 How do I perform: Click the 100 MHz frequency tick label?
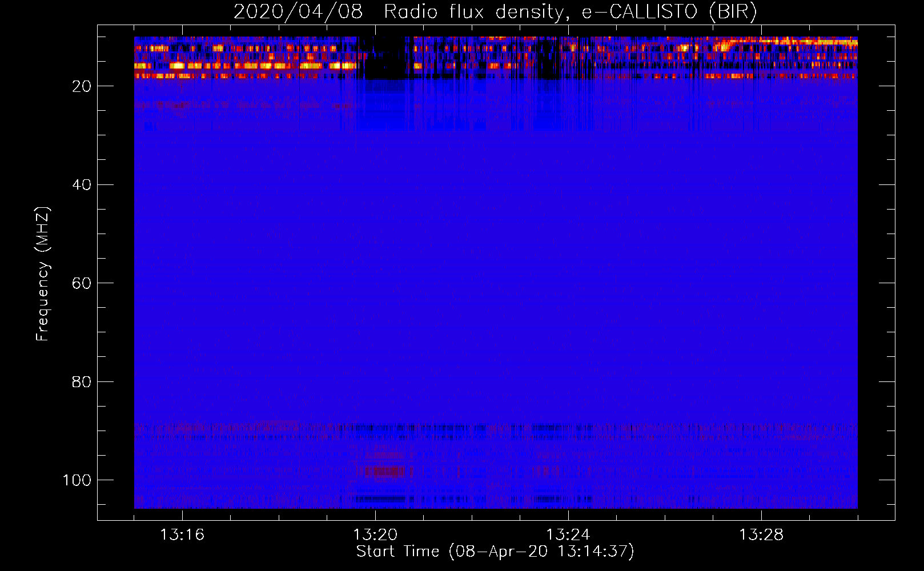77,480
